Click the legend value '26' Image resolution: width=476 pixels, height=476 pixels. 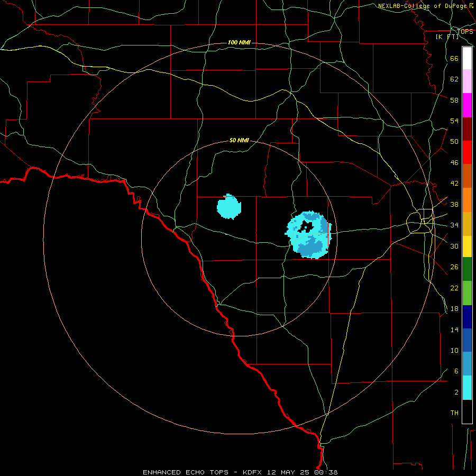click(454, 267)
